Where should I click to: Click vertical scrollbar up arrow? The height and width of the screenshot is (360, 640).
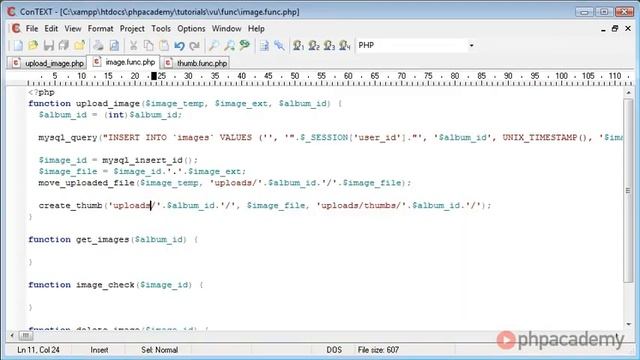click(x=629, y=93)
